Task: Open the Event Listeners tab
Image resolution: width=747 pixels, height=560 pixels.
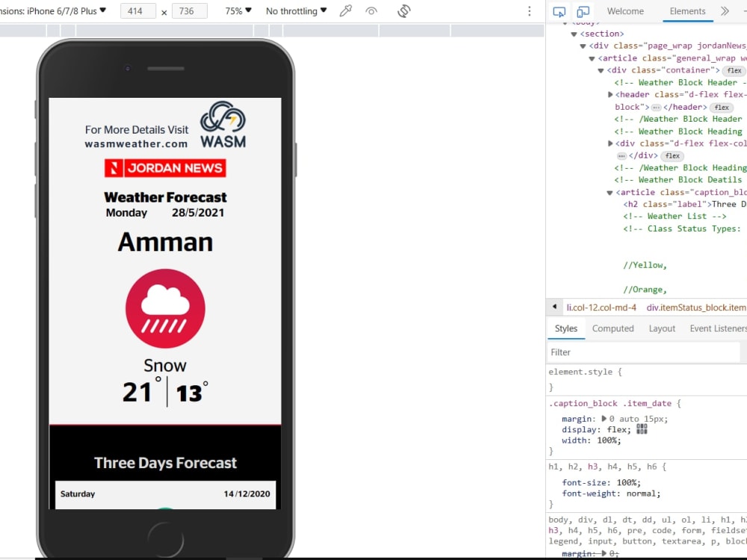Action: [718, 329]
